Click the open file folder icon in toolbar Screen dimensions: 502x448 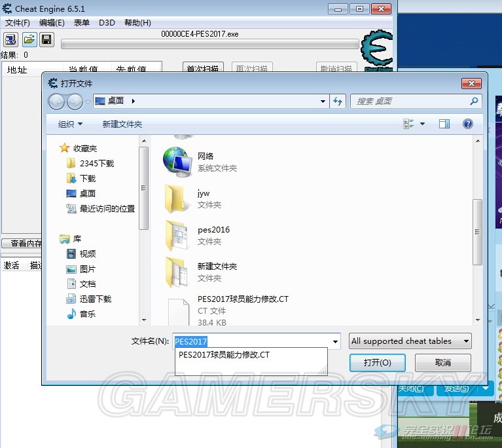[x=29, y=40]
